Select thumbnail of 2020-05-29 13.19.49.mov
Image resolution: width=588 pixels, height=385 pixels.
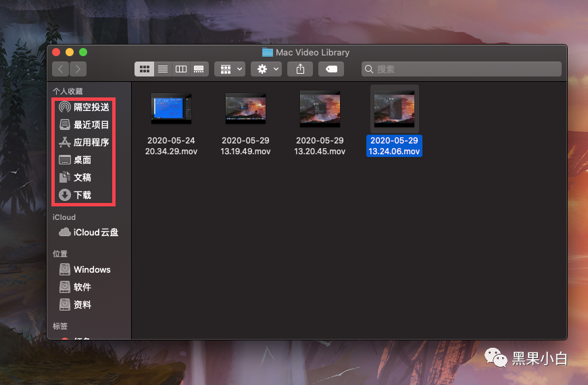[x=245, y=109]
